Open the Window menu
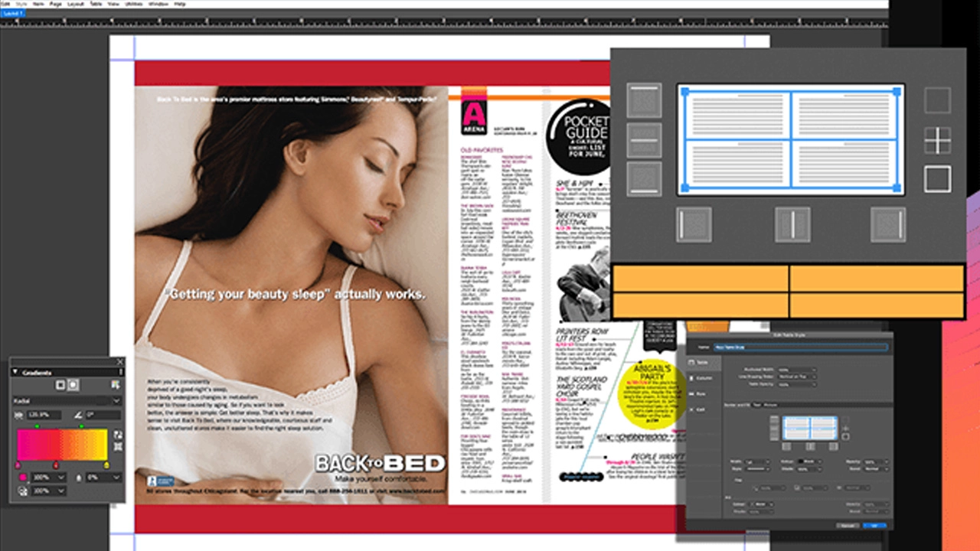 158,4
